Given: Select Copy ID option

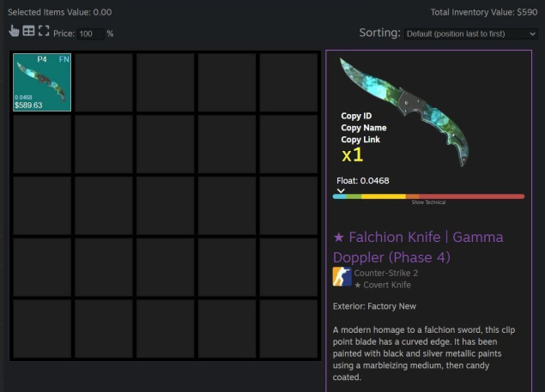Looking at the screenshot, I should click(x=356, y=116).
